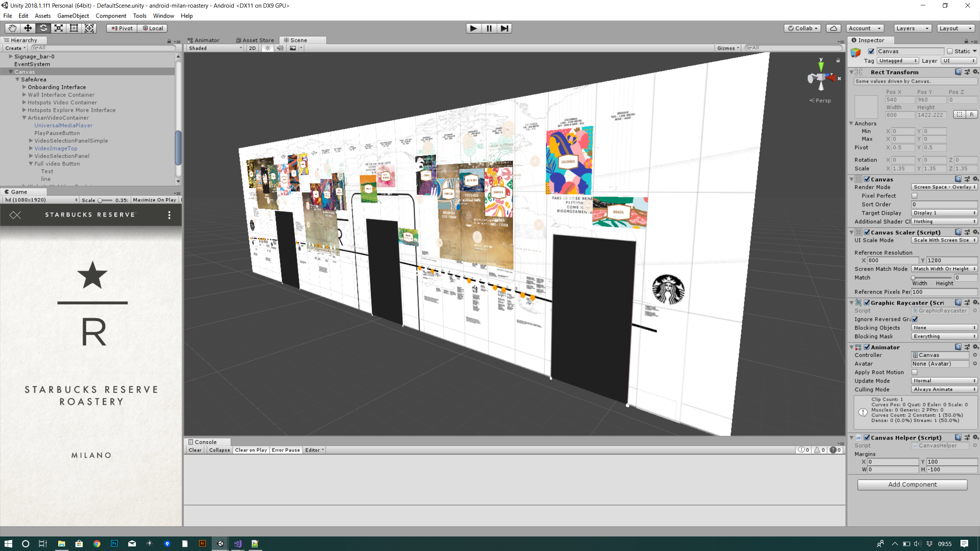Viewport: 980px width, 551px height.
Task: Click Add Component button
Action: click(912, 484)
